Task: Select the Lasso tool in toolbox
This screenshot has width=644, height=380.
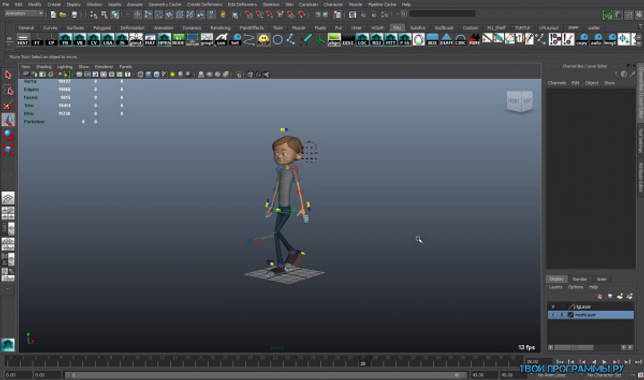Action: [9, 91]
